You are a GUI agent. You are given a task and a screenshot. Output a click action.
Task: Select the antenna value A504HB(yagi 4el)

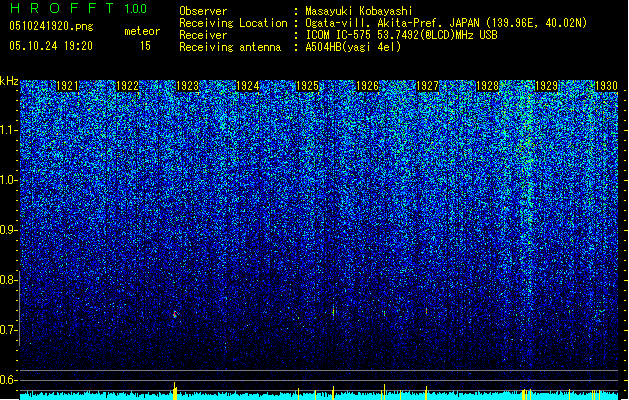(353, 47)
